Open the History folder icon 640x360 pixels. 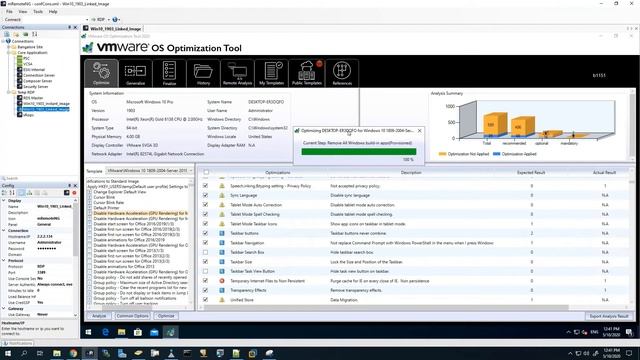pos(203,73)
